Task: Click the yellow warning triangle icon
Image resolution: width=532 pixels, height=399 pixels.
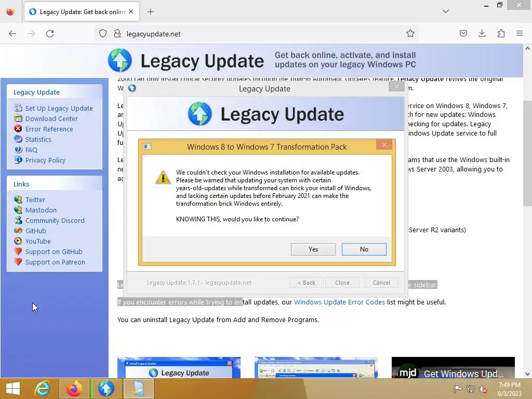Action: click(x=163, y=177)
